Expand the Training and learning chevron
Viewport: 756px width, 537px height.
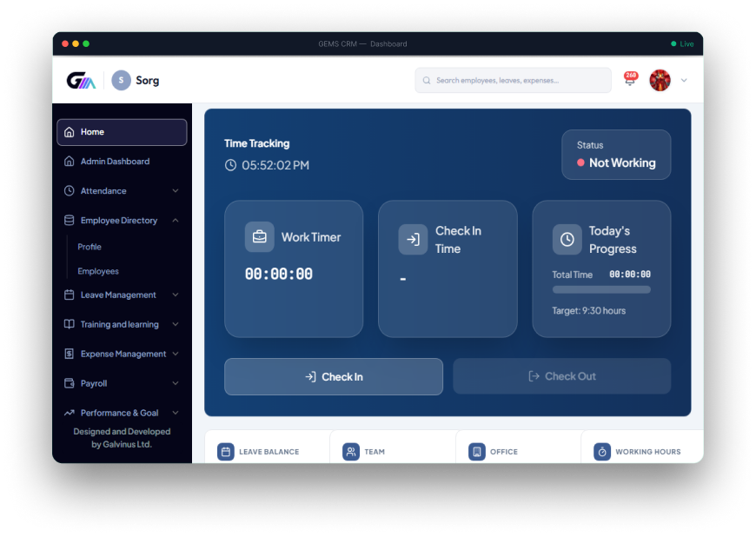tap(176, 324)
